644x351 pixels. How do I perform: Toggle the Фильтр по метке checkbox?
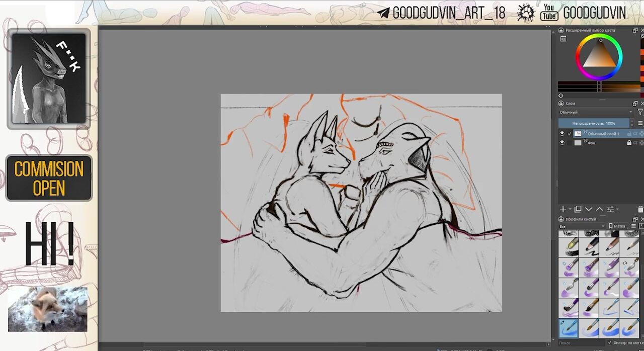pyautogui.click(x=610, y=343)
